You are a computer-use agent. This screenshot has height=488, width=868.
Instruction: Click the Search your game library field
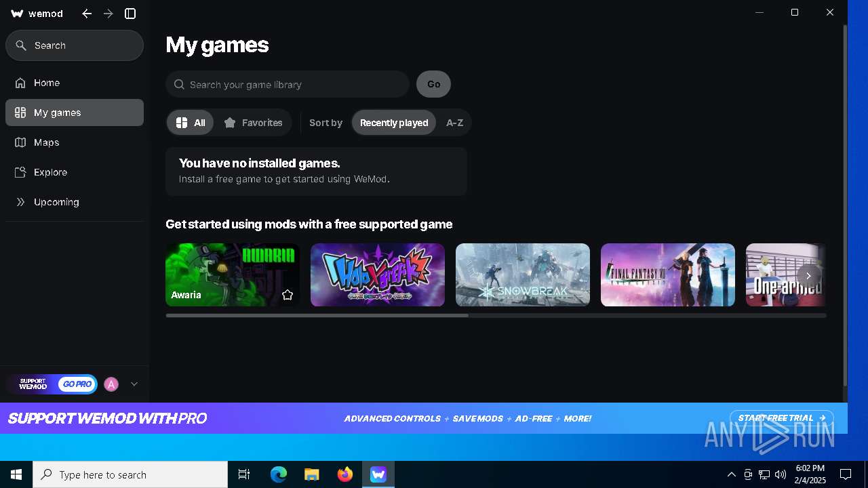click(x=288, y=85)
